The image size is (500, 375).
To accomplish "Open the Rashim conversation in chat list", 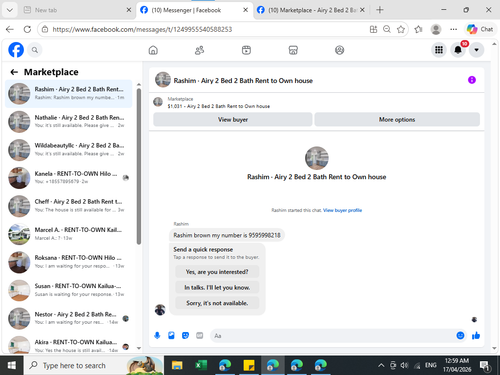I will pyautogui.click(x=69, y=94).
